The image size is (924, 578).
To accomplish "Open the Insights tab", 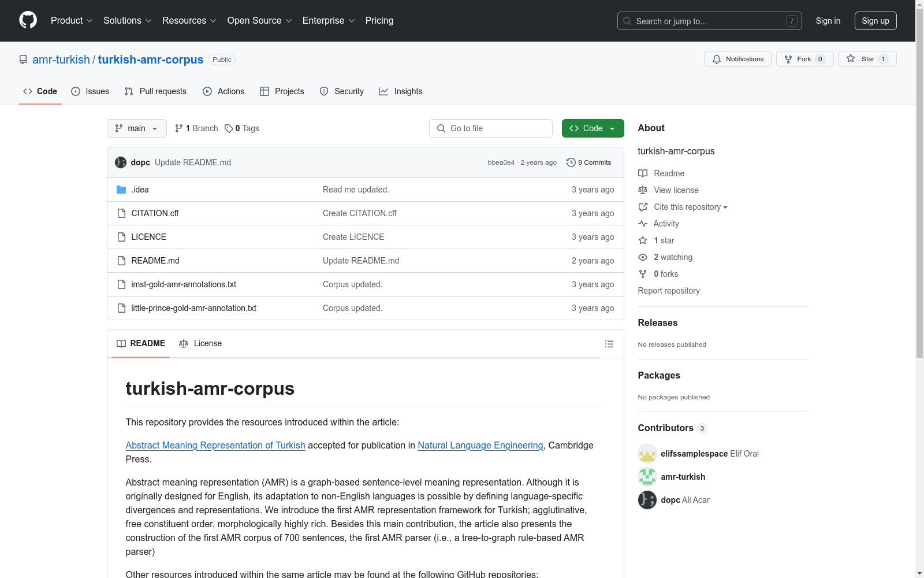I will [401, 91].
